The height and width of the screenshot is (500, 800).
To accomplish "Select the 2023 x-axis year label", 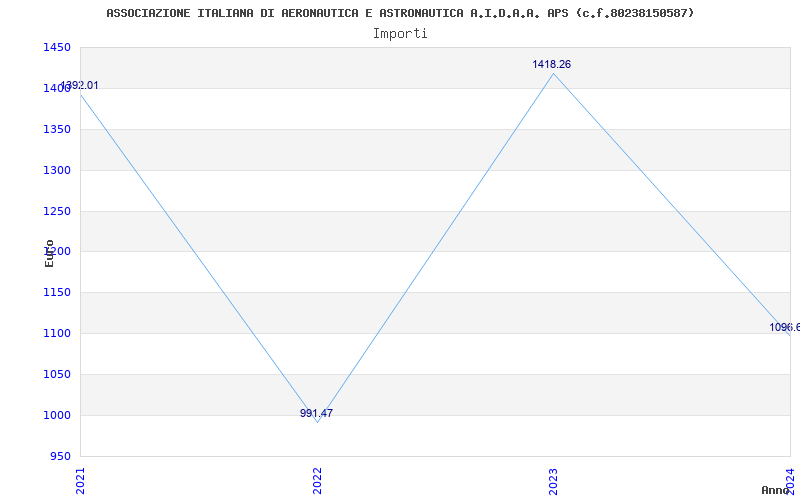I will pyautogui.click(x=553, y=480).
